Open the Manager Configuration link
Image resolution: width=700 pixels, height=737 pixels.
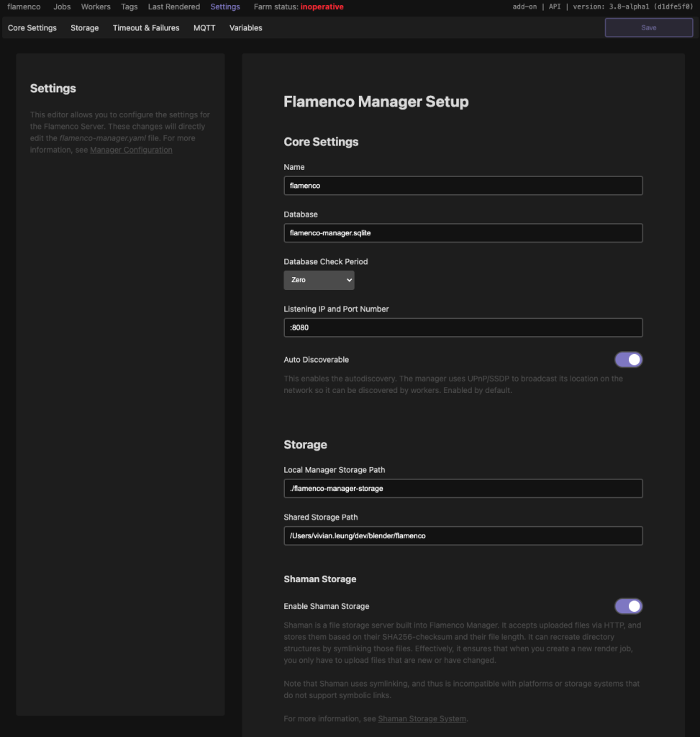pyautogui.click(x=131, y=150)
